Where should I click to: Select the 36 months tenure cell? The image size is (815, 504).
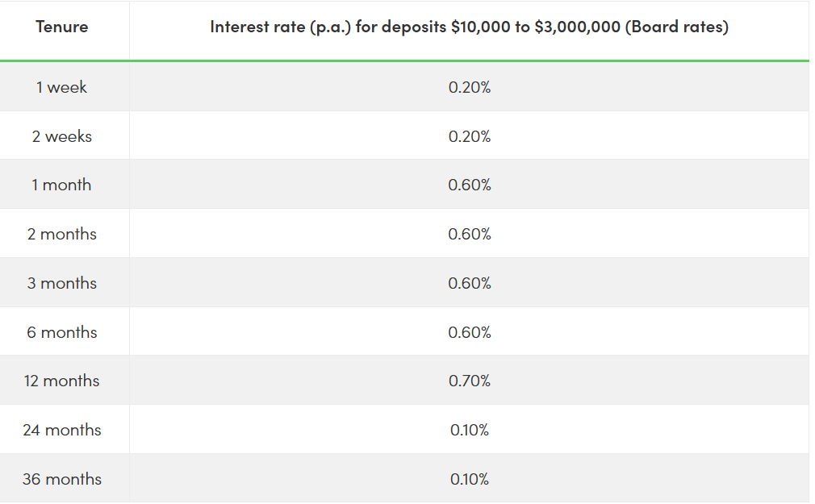point(62,479)
